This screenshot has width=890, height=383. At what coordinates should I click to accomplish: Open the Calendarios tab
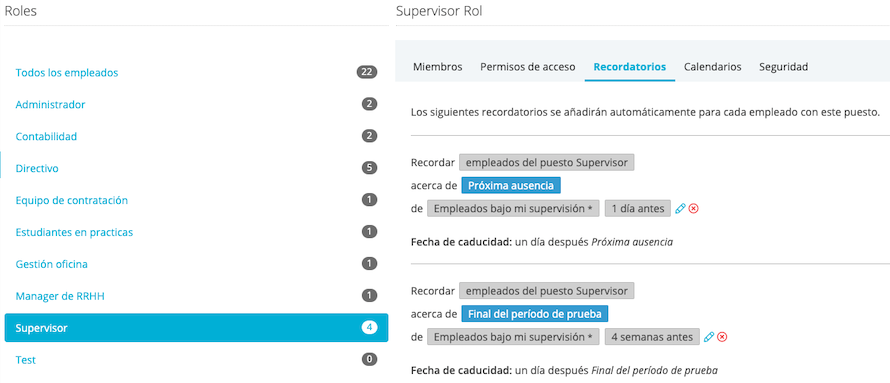point(712,67)
